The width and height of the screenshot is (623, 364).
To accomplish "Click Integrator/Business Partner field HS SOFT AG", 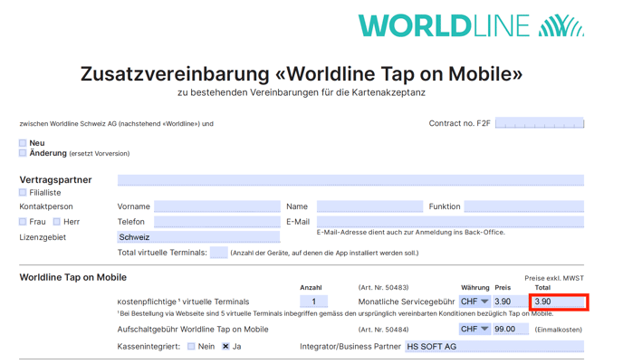I will [494, 347].
